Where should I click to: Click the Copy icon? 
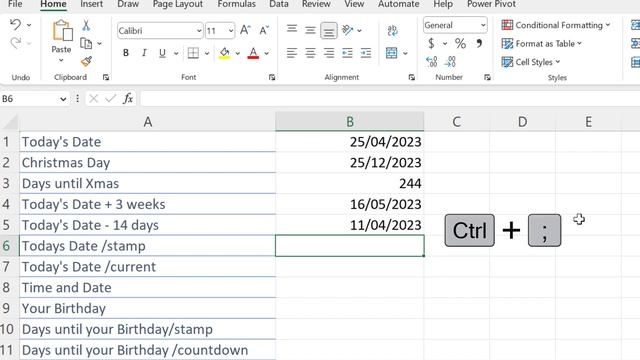86,43
